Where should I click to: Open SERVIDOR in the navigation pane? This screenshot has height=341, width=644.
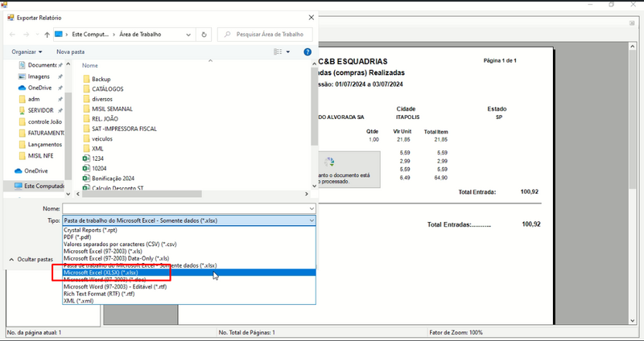point(40,110)
